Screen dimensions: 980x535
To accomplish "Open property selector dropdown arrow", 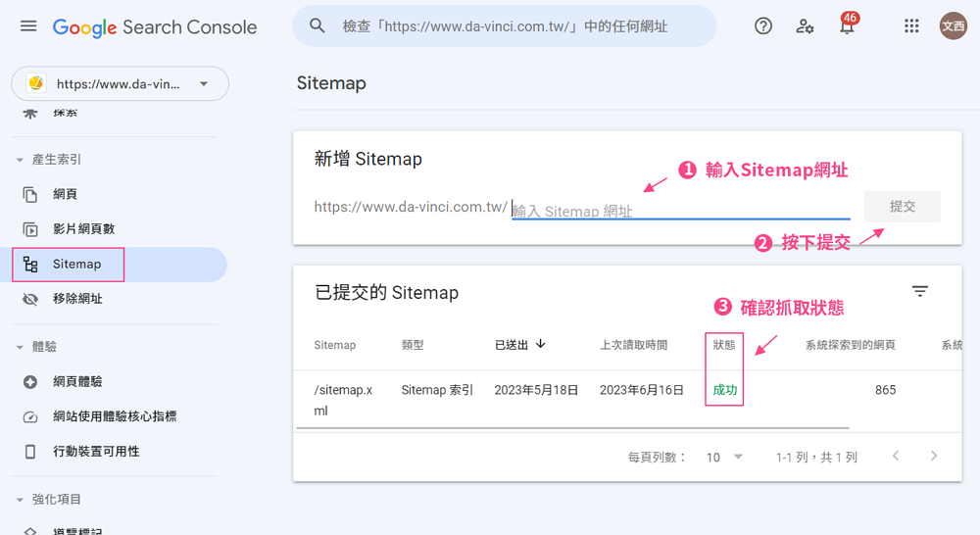I will pyautogui.click(x=204, y=83).
